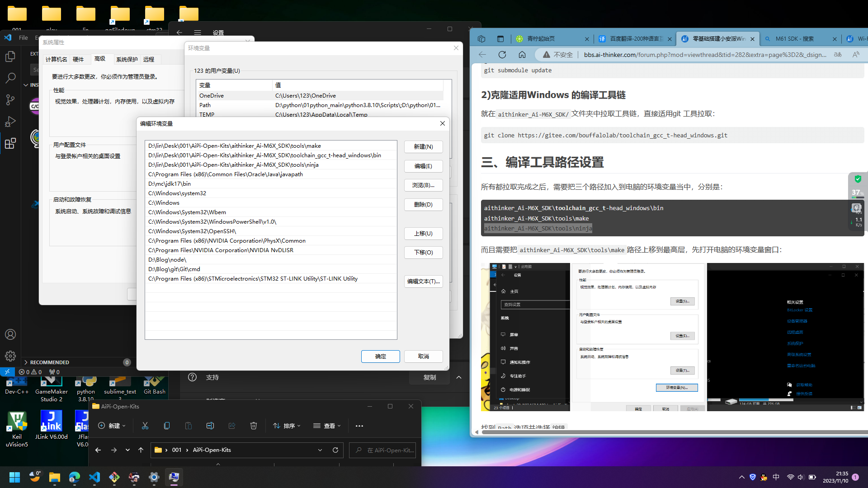Select the tools\make path entry
The width and height of the screenshot is (868, 488).
[271, 146]
